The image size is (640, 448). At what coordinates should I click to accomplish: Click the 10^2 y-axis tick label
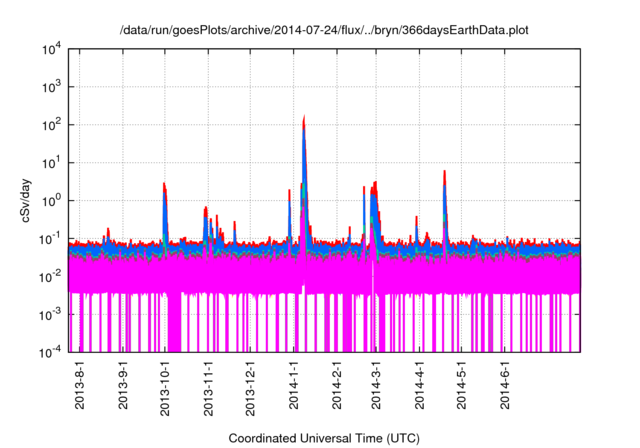click(52, 125)
